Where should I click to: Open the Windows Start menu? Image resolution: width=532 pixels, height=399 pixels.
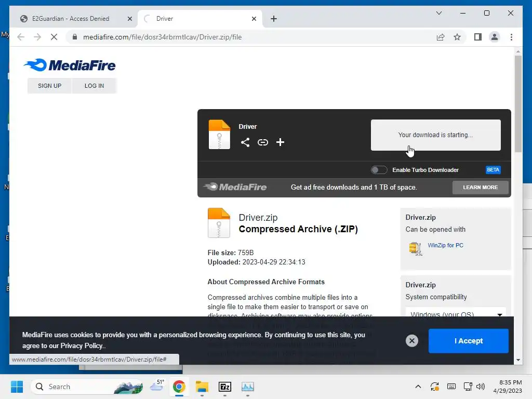pos(17,387)
